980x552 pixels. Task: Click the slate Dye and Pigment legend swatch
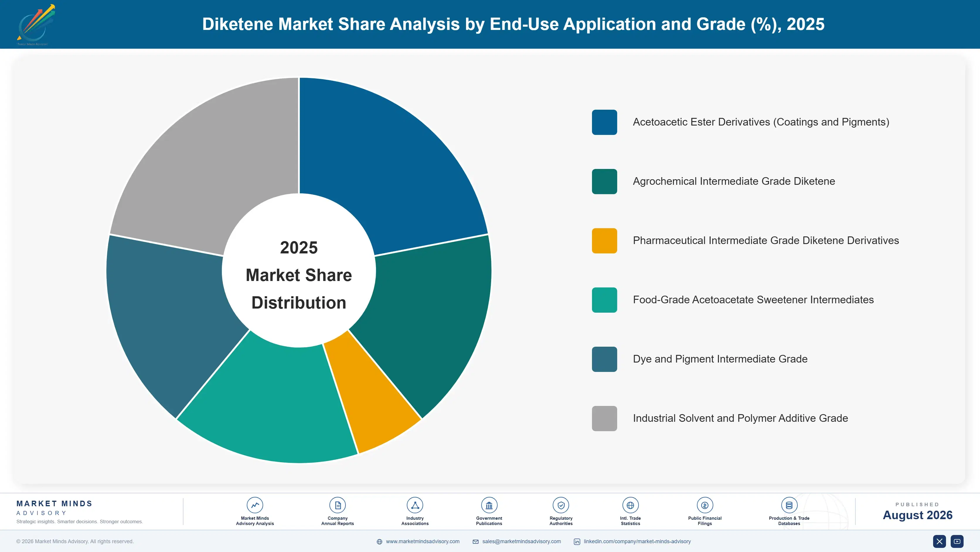(604, 359)
